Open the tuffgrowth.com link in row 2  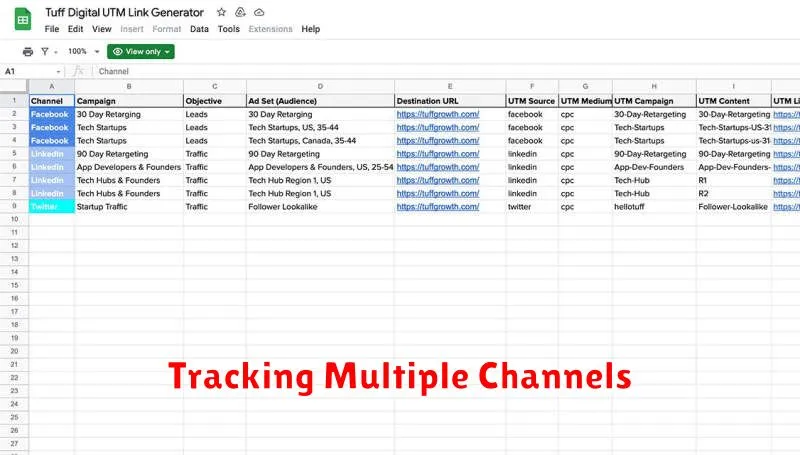pyautogui.click(x=438, y=115)
